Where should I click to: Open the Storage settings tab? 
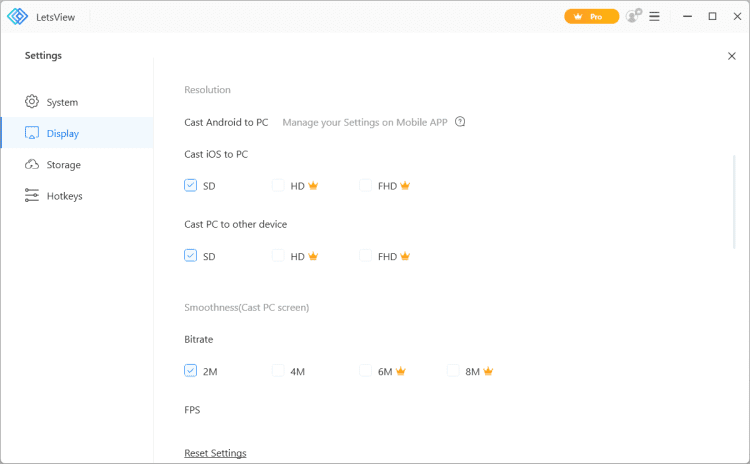[63, 165]
